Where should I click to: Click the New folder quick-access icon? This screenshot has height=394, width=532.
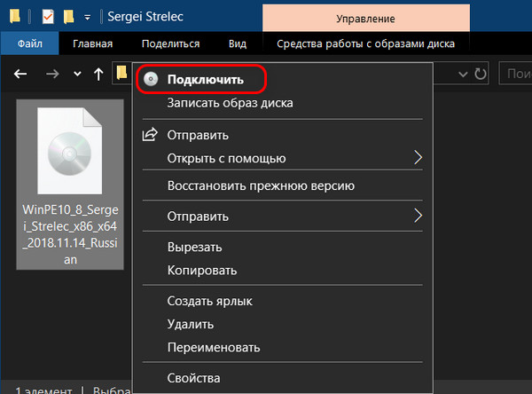69,16
